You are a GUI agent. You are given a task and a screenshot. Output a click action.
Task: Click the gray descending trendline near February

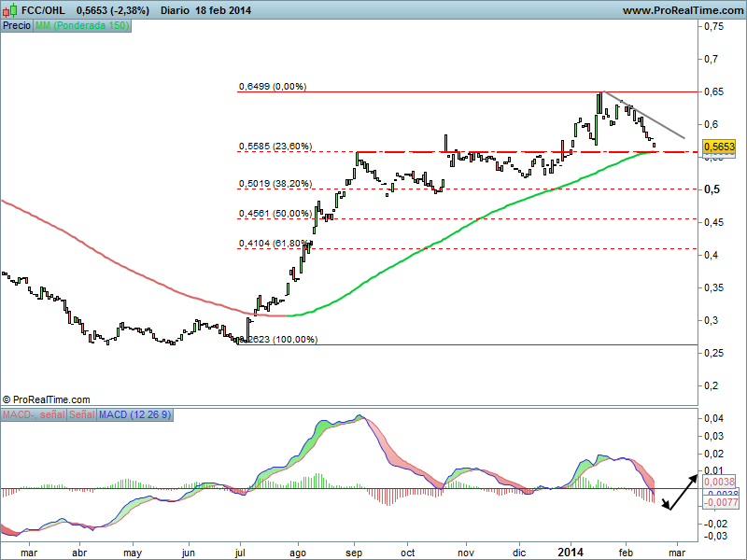(644, 115)
